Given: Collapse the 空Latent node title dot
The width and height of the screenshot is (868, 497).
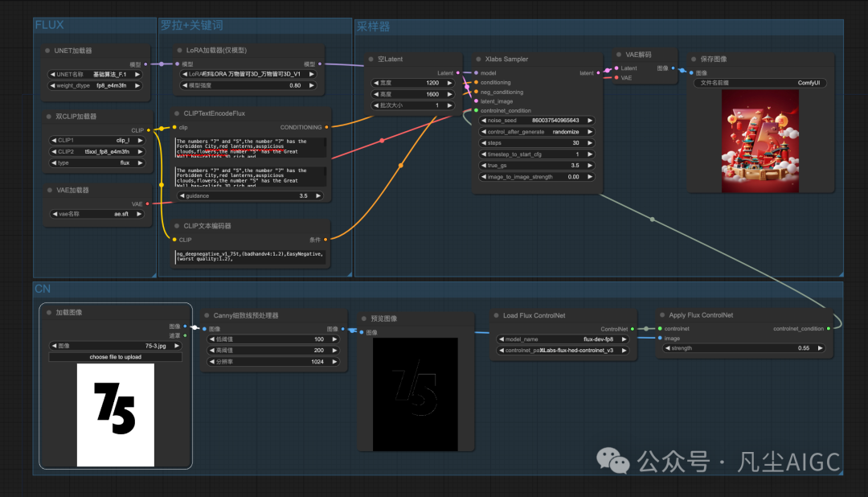Looking at the screenshot, I should pyautogui.click(x=371, y=60).
